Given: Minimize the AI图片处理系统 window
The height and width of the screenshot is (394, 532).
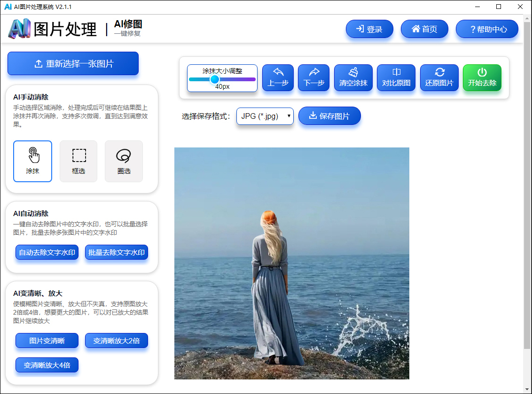Looking at the screenshot, I should click(x=477, y=7).
